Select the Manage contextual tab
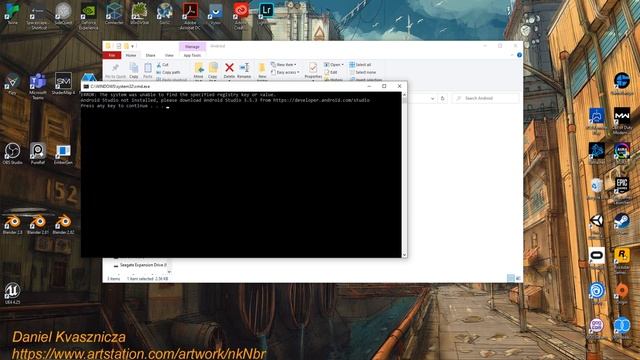640x360 pixels. coord(192,47)
